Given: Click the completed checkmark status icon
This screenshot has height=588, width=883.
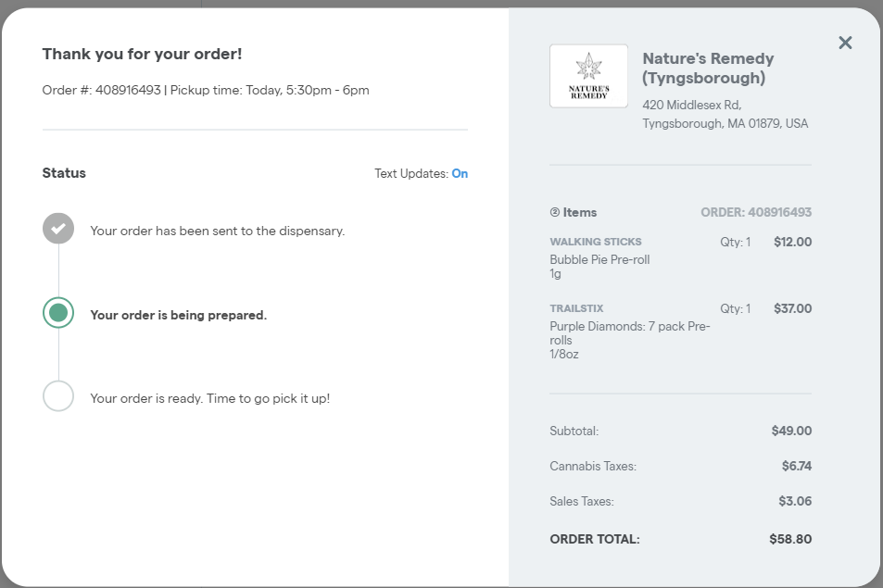Looking at the screenshot, I should [x=57, y=228].
